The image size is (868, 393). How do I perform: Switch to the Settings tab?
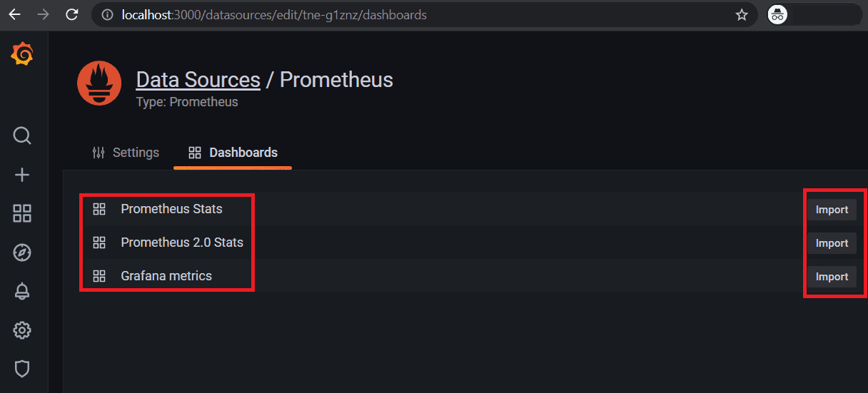coord(126,153)
